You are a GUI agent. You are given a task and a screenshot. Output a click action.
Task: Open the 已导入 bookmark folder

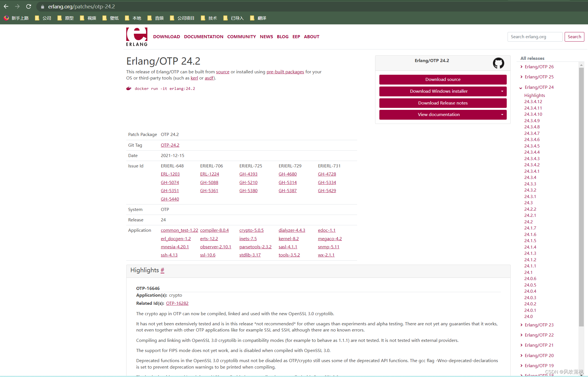233,18
